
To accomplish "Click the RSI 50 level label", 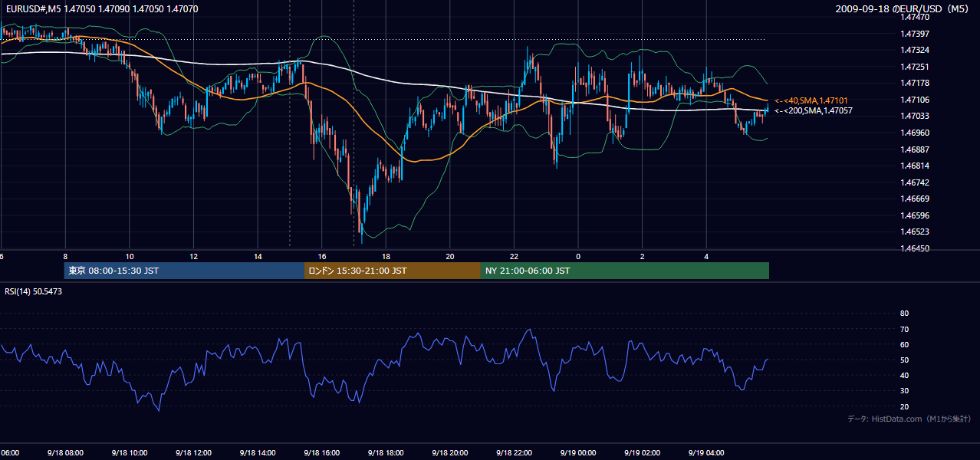I will [904, 360].
